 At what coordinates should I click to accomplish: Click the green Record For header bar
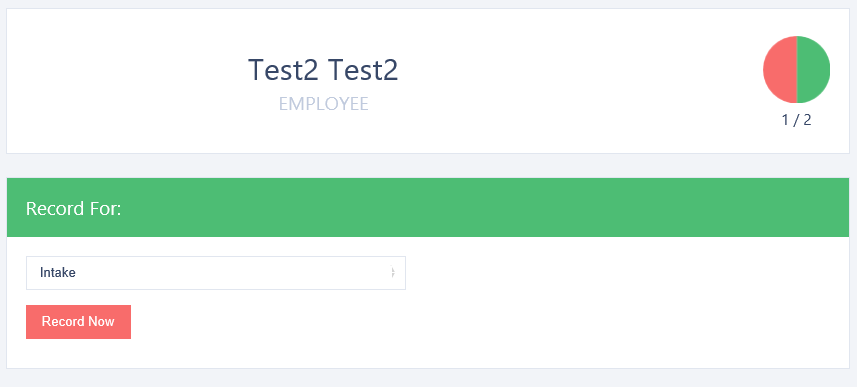428,207
